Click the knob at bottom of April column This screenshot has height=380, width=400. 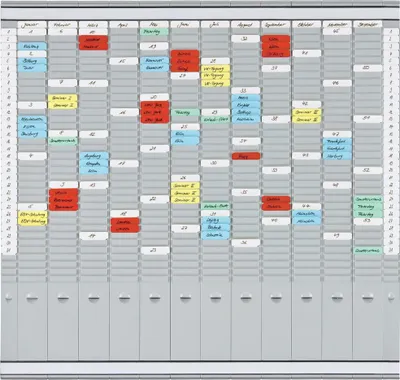coord(124,297)
